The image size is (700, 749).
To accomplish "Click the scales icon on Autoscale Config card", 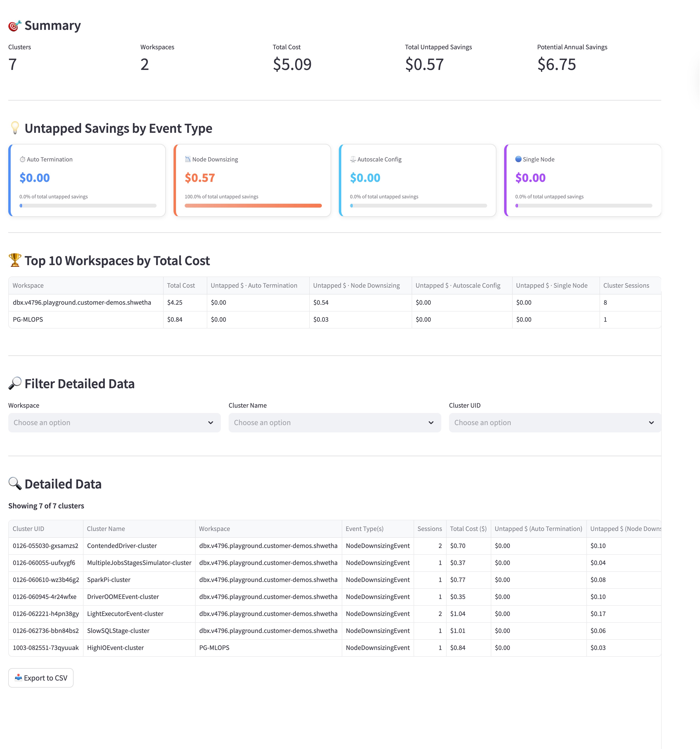I will tap(353, 159).
